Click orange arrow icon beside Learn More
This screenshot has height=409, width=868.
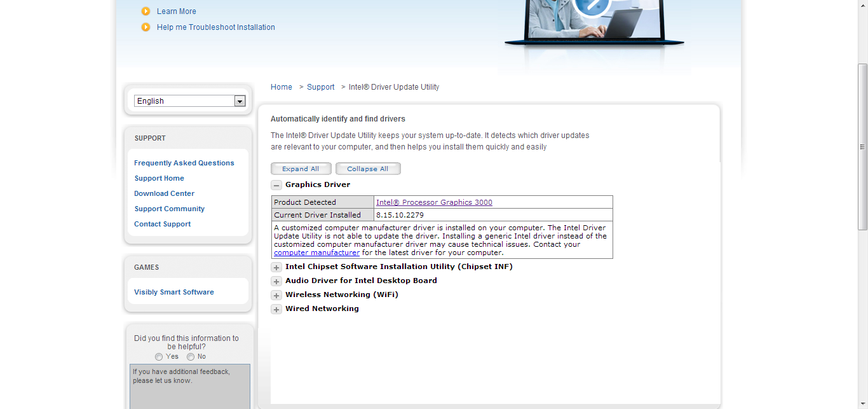click(146, 11)
